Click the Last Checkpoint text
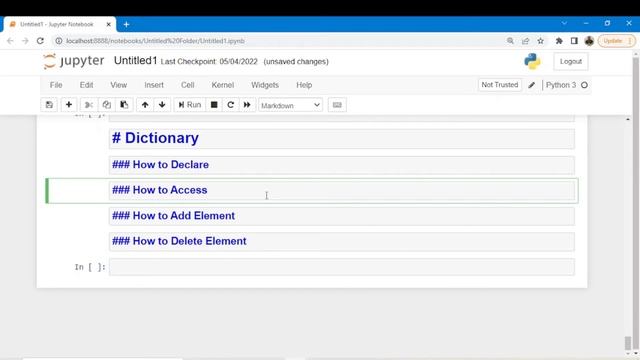This screenshot has height=360, width=640. 209,62
